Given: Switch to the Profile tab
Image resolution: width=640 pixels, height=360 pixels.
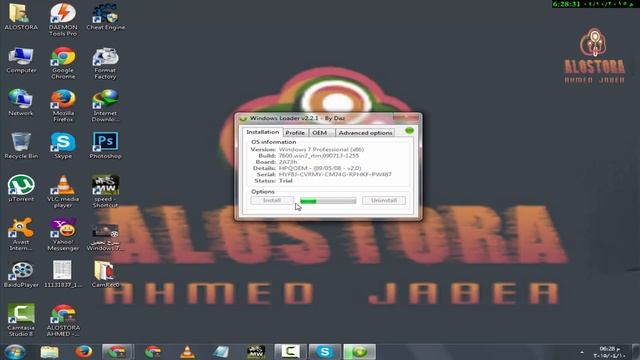Looking at the screenshot, I should [295, 133].
